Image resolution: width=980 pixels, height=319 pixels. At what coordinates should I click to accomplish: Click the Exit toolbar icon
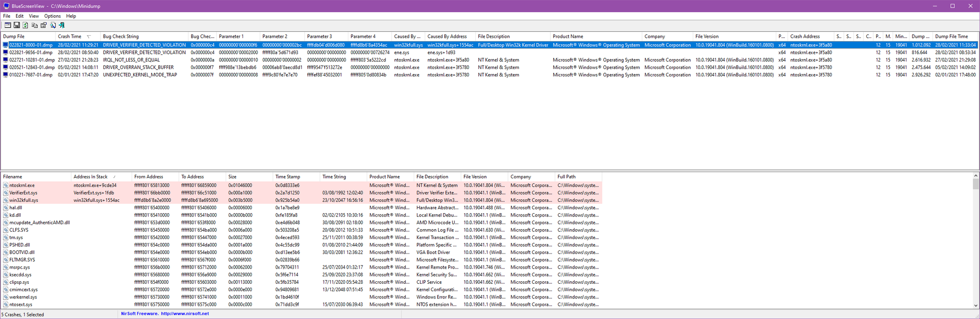coord(62,25)
